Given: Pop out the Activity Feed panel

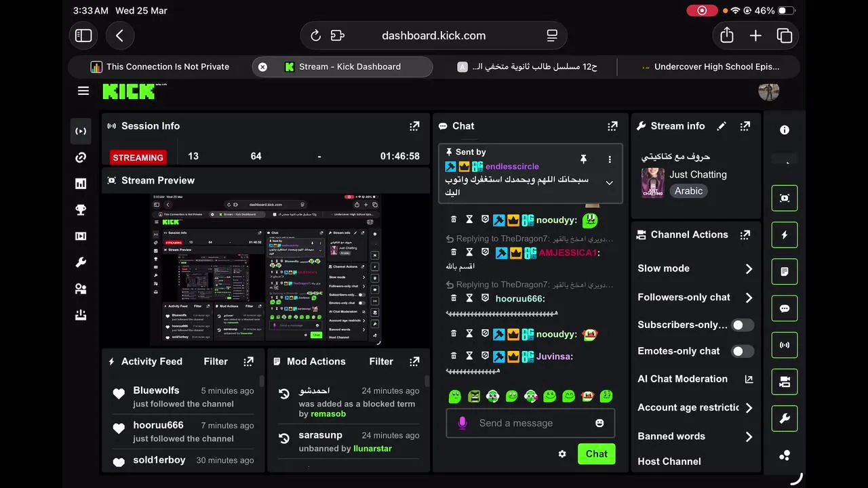Looking at the screenshot, I should tap(249, 361).
